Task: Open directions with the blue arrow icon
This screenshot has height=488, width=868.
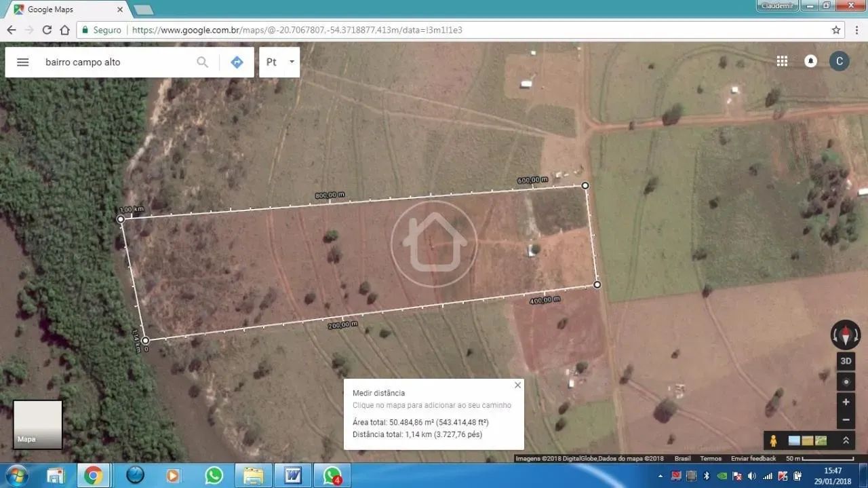Action: (237, 62)
